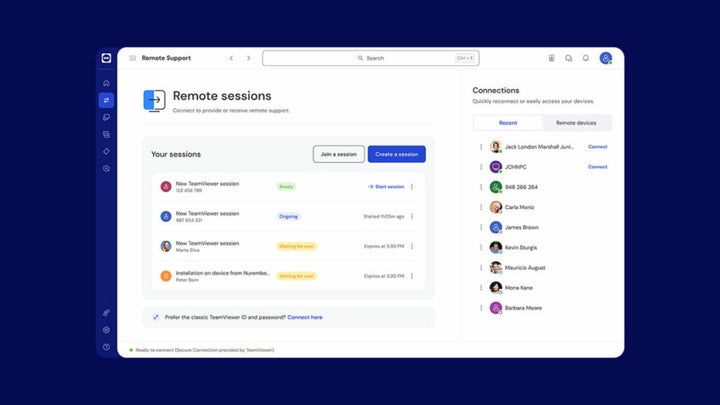Go back with the left chevron arrow
720x405 pixels.
(231, 58)
